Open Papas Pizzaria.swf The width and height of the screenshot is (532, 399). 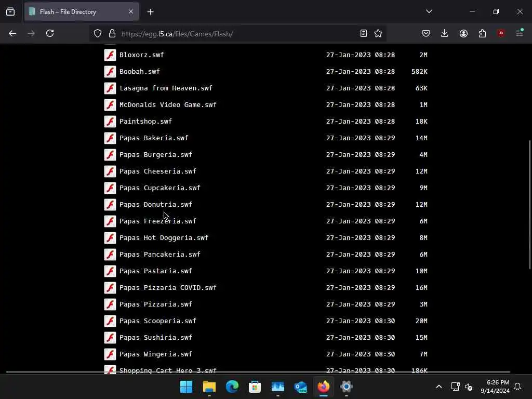pyautogui.click(x=156, y=304)
